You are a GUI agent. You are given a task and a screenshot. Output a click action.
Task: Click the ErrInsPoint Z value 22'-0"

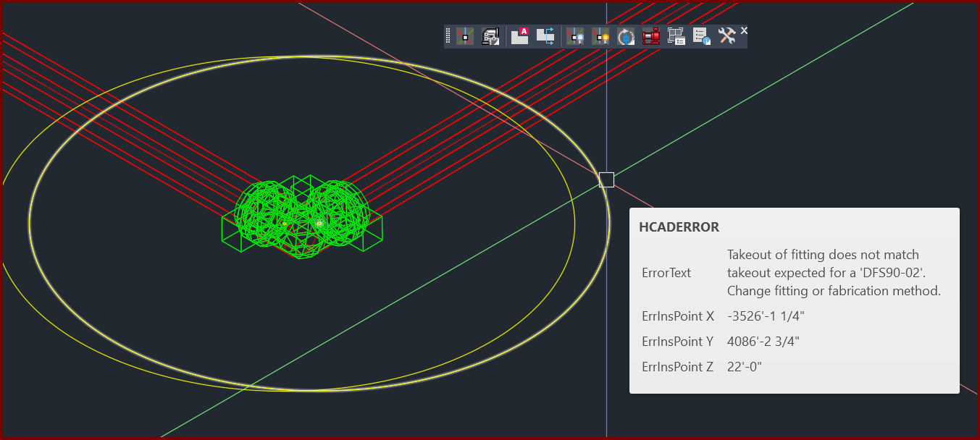745,367
